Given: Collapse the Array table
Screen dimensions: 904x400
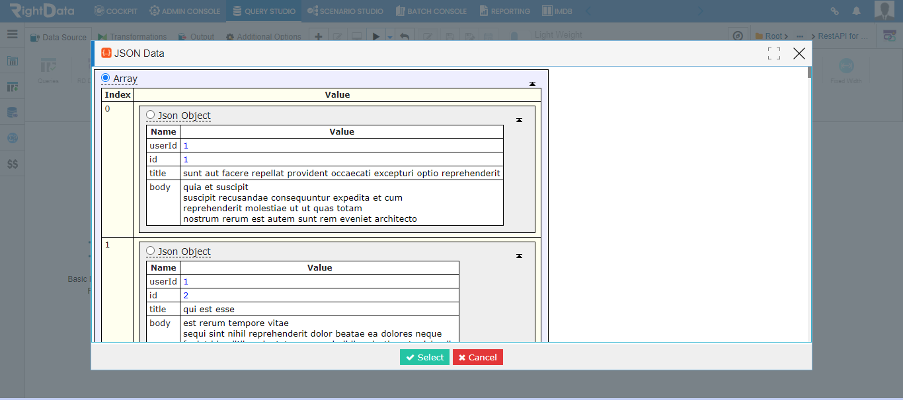Looking at the screenshot, I should (x=533, y=84).
